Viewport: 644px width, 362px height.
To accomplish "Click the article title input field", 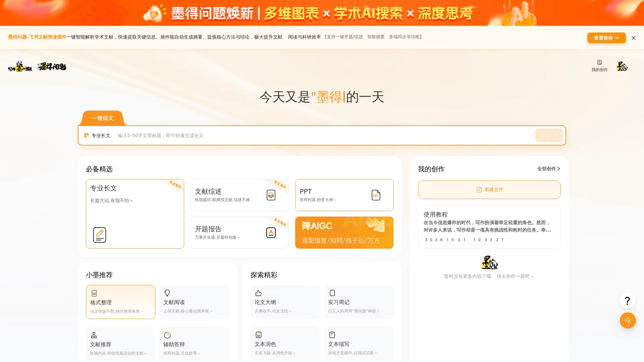I will [x=235, y=135].
